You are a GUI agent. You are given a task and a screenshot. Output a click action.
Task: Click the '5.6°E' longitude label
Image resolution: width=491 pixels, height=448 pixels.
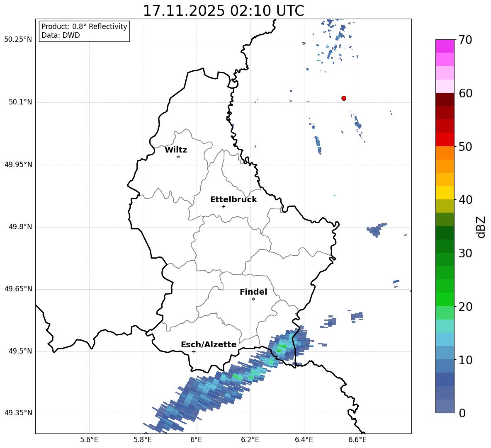(x=89, y=440)
